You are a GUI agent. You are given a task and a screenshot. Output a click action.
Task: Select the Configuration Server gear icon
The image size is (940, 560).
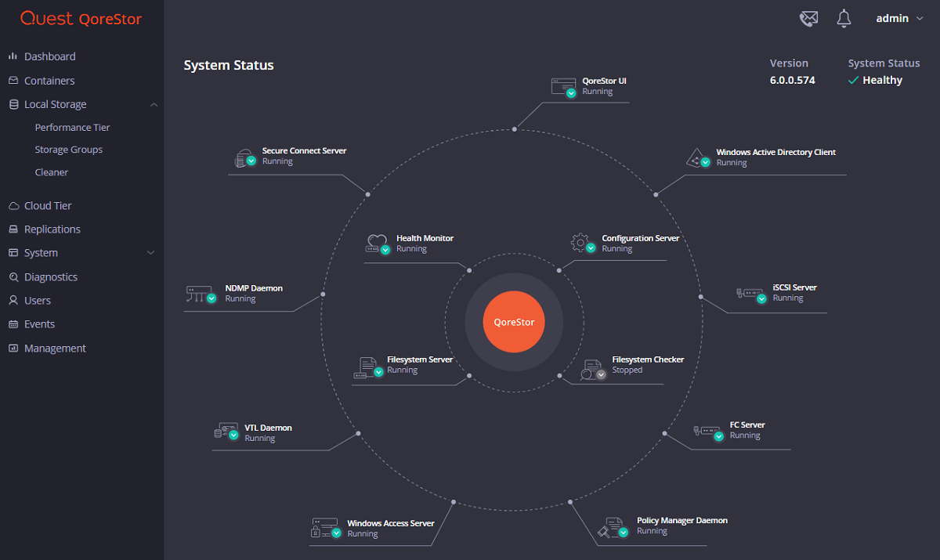(580, 244)
